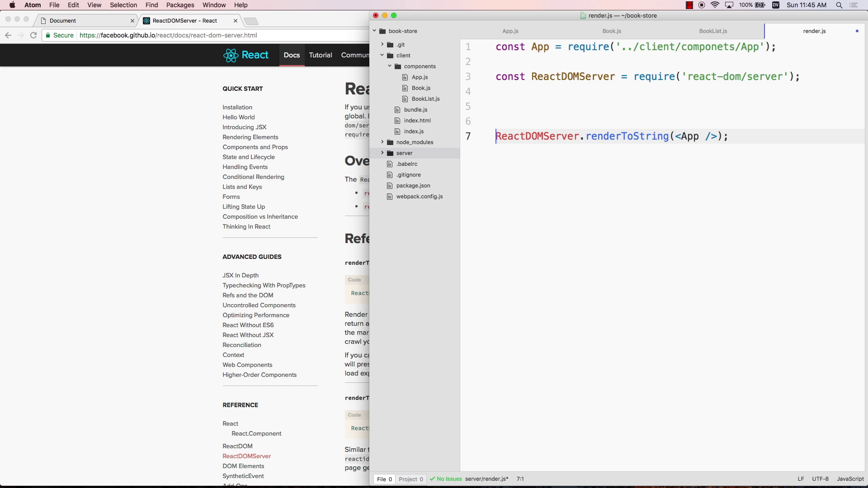Click the battery status icon
The height and width of the screenshot is (488, 868).
[x=760, y=5]
